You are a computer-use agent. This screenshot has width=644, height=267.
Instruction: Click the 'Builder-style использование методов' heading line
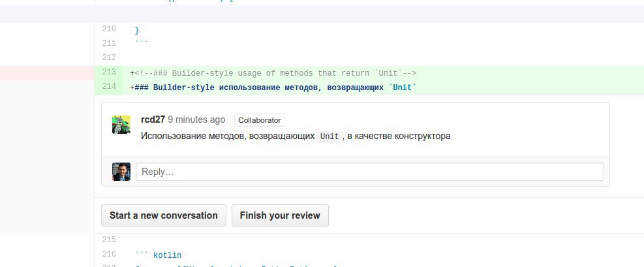tap(273, 88)
